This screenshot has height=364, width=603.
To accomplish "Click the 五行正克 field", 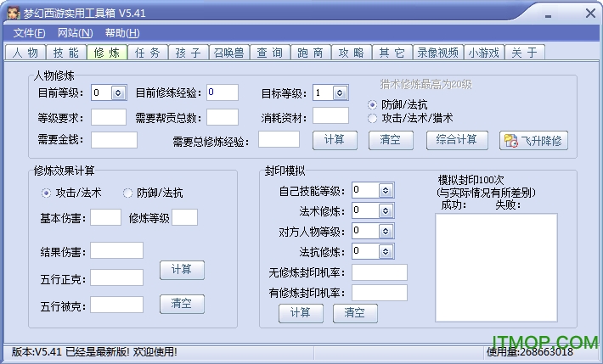I will tap(117, 277).
